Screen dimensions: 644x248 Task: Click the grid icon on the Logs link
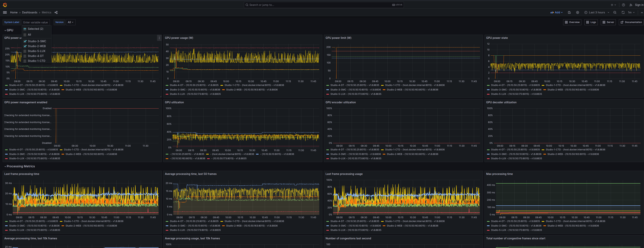[588, 22]
